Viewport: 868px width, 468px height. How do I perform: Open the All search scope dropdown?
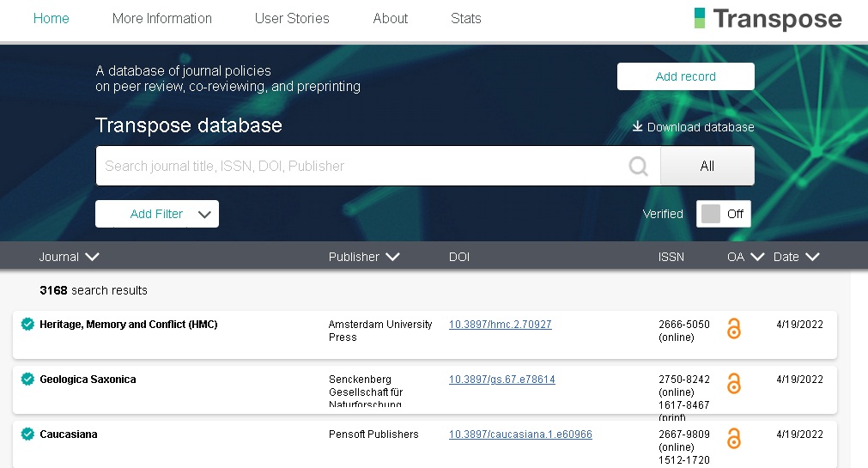tap(707, 166)
